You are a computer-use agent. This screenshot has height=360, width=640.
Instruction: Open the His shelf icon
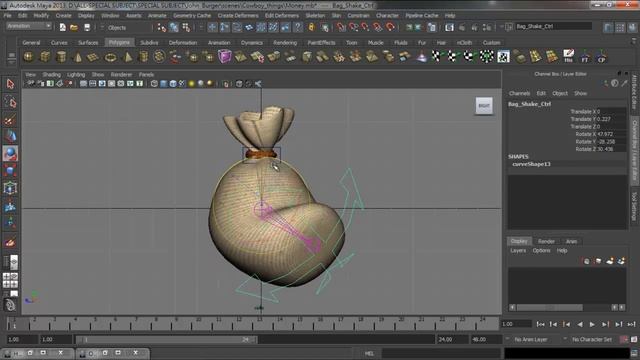(569, 56)
